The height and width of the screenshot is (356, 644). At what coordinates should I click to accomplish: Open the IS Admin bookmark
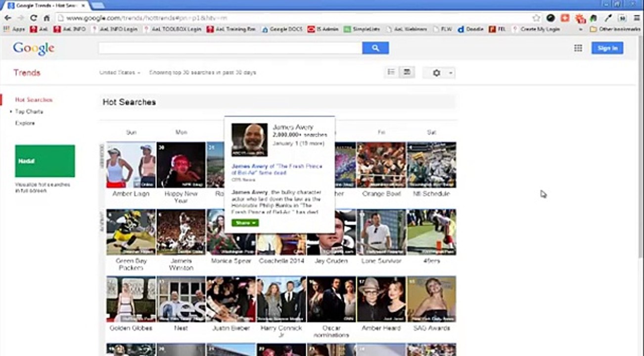tap(323, 29)
